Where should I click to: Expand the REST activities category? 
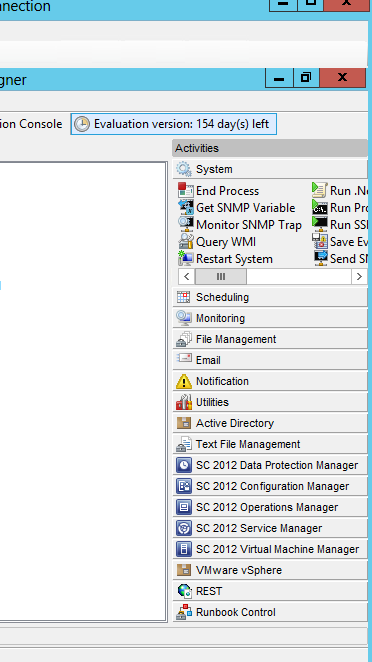tap(270, 591)
